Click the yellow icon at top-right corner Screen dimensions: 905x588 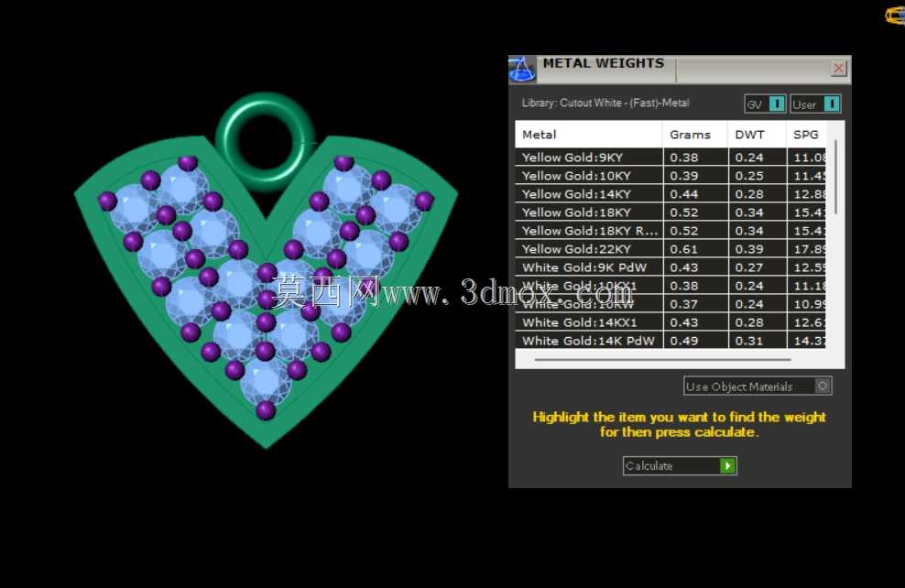895,15
